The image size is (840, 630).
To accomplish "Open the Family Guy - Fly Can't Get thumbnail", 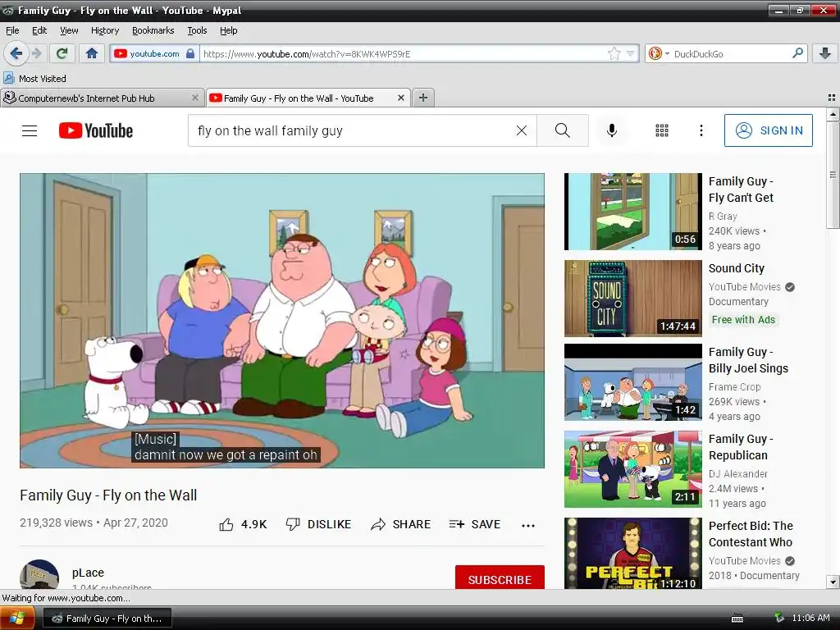I will [633, 212].
